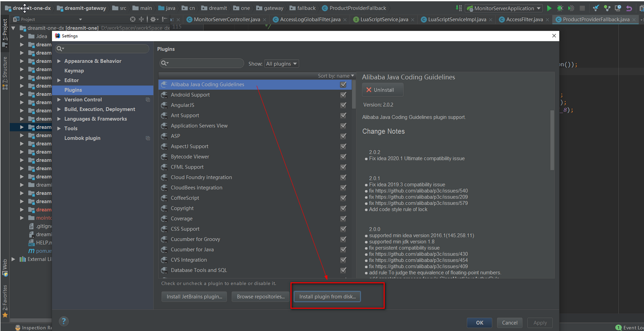Click the Debug bug icon in the IDE toolbar
Viewport: 644px width, 331px height.
tap(560, 8)
